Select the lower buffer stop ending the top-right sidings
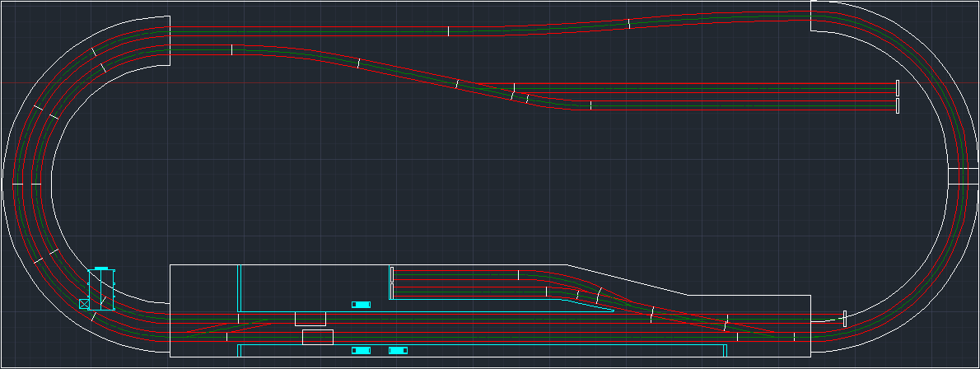980x369 pixels. click(x=898, y=105)
